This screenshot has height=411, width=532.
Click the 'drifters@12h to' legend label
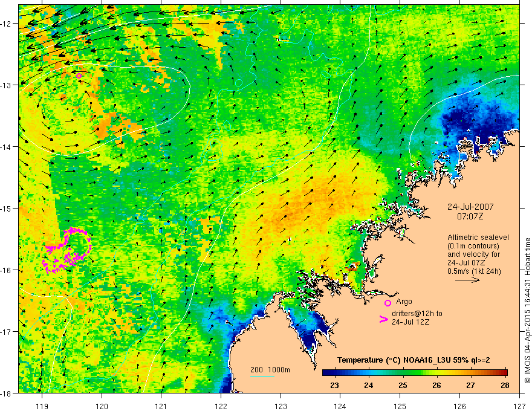(417, 313)
